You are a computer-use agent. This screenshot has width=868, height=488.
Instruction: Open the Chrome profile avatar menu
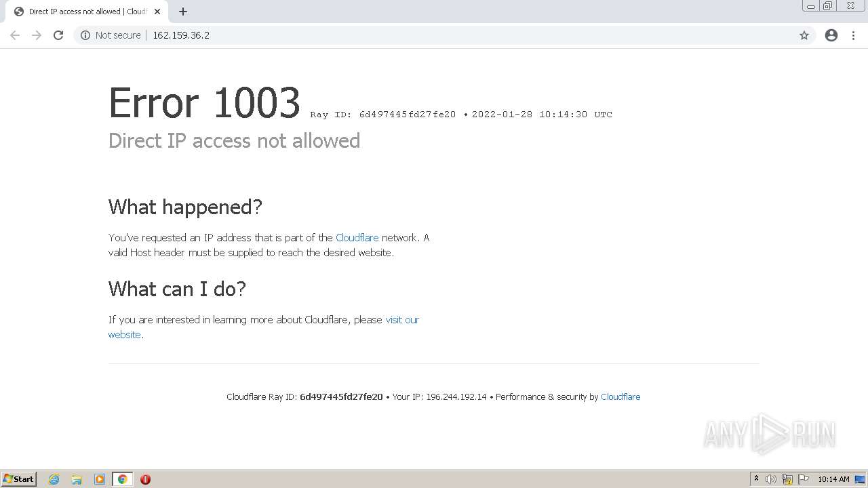click(831, 35)
